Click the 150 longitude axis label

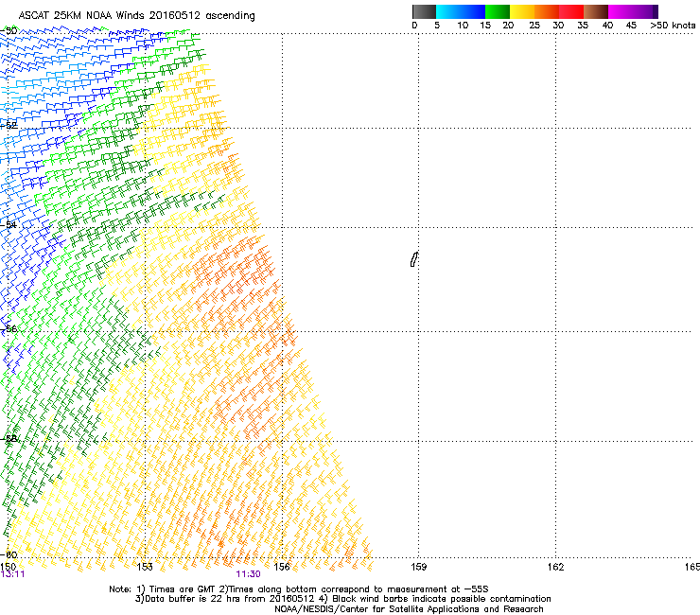(8, 567)
